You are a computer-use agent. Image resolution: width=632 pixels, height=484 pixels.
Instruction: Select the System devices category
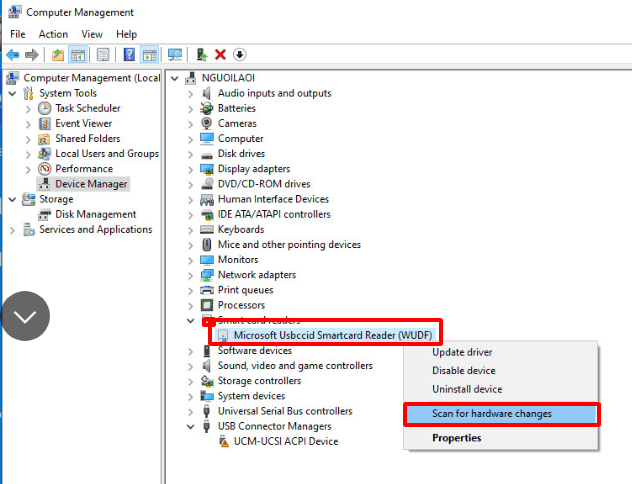251,396
